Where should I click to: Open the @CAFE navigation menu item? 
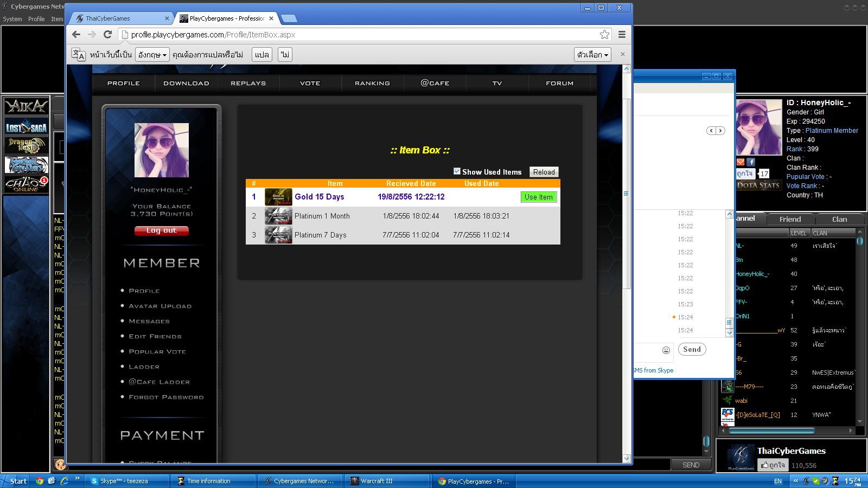(435, 84)
